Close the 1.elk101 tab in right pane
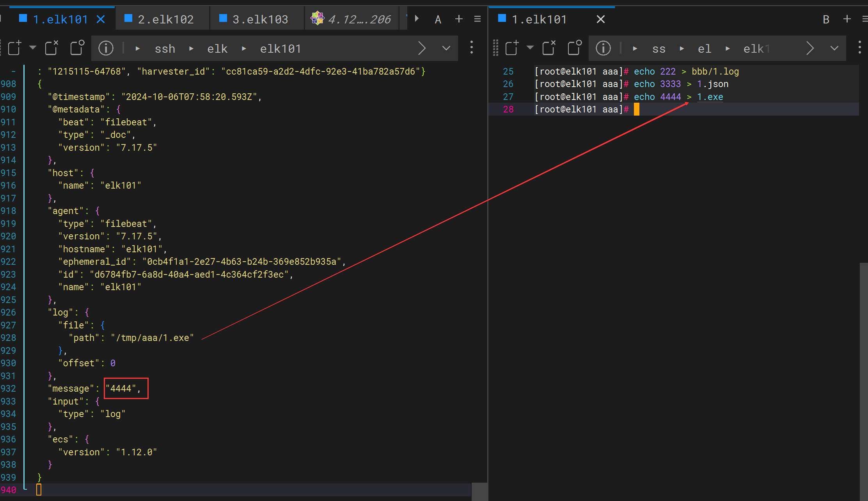868x501 pixels. [601, 19]
